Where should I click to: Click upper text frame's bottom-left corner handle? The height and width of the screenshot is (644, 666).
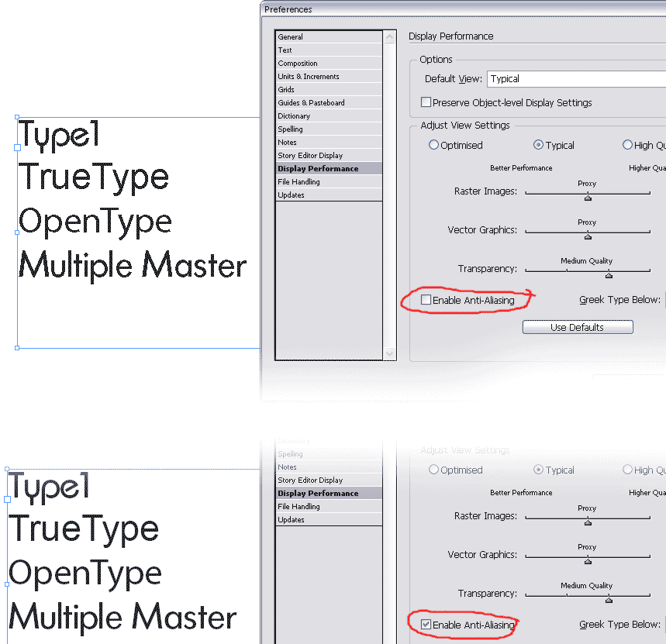(17, 348)
